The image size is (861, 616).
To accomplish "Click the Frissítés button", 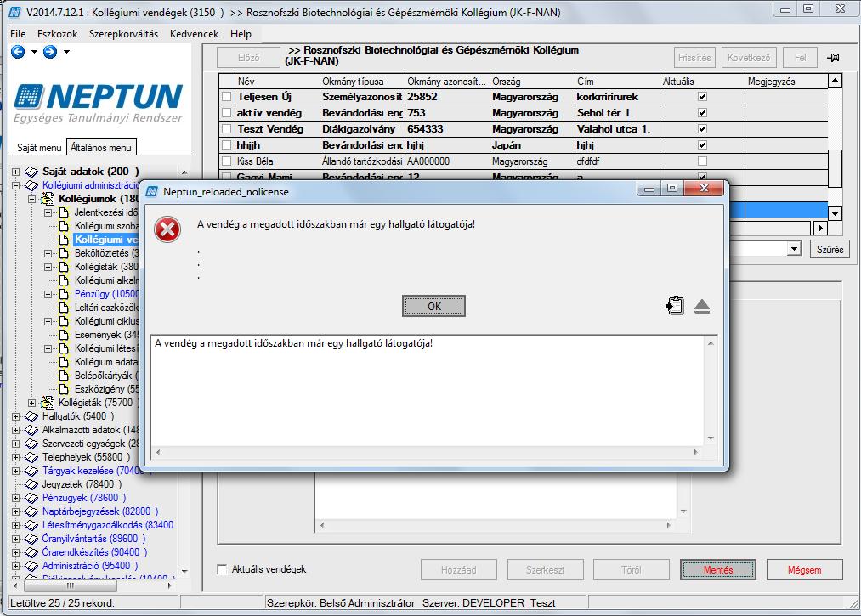I will pos(694,58).
